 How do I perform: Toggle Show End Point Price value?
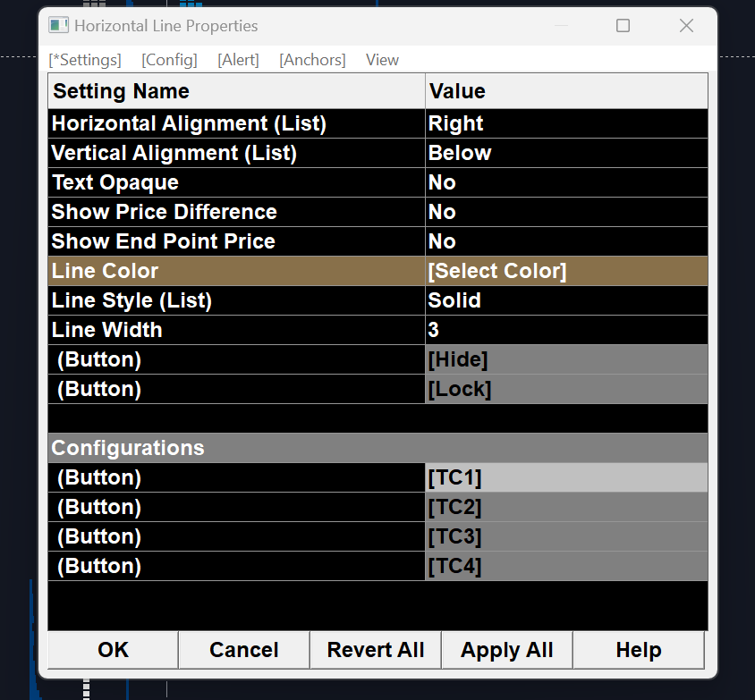565,241
